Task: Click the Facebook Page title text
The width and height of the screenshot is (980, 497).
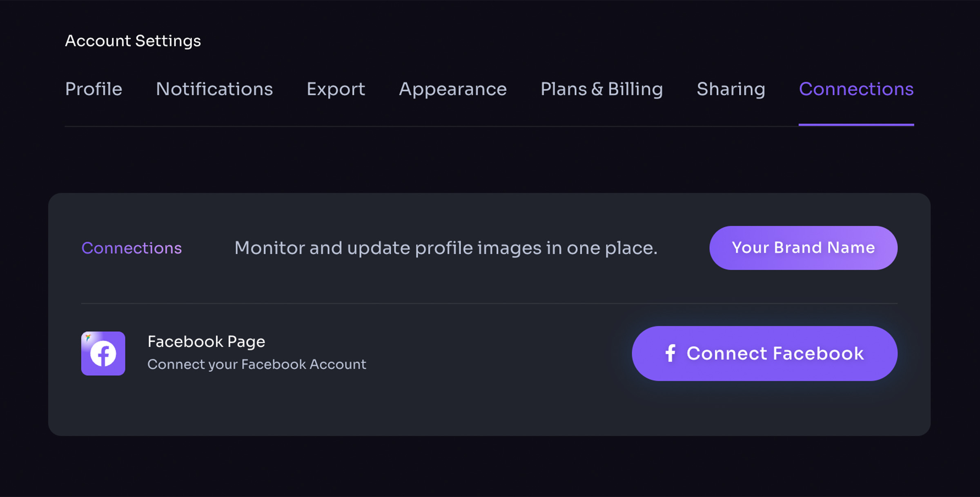Action: pos(206,342)
